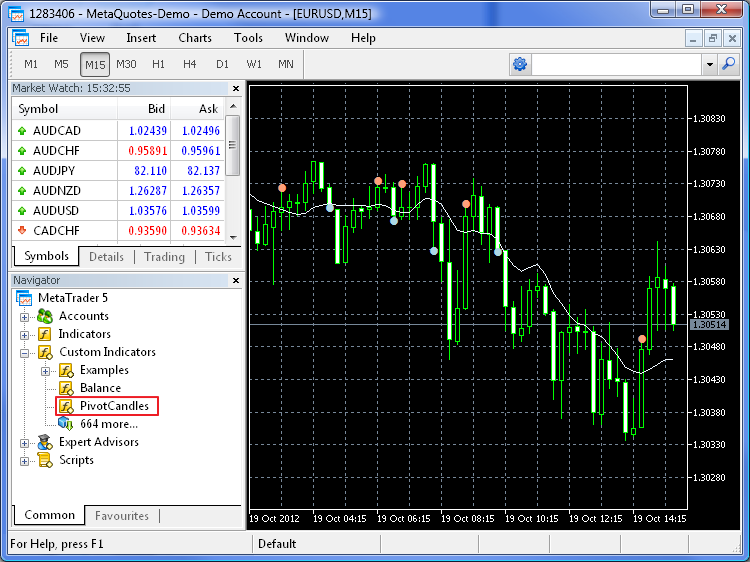
Task: Switch to the Favourites tab in Navigator
Action: point(121,516)
